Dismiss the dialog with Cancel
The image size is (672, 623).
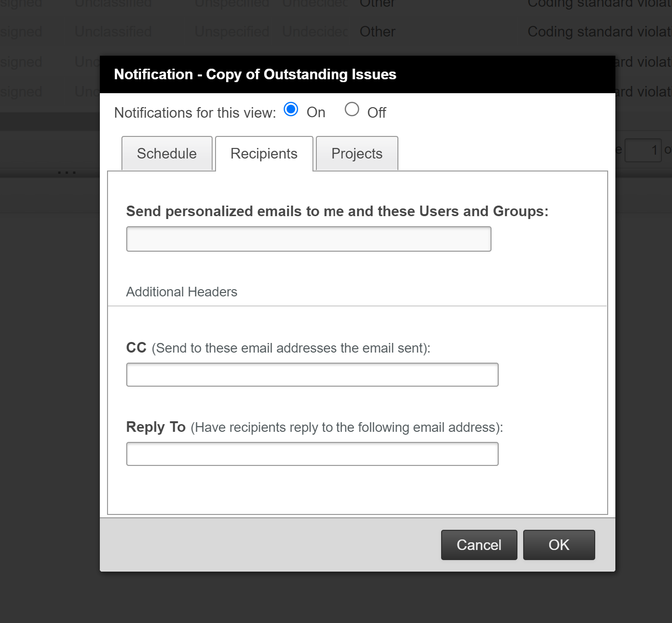479,545
